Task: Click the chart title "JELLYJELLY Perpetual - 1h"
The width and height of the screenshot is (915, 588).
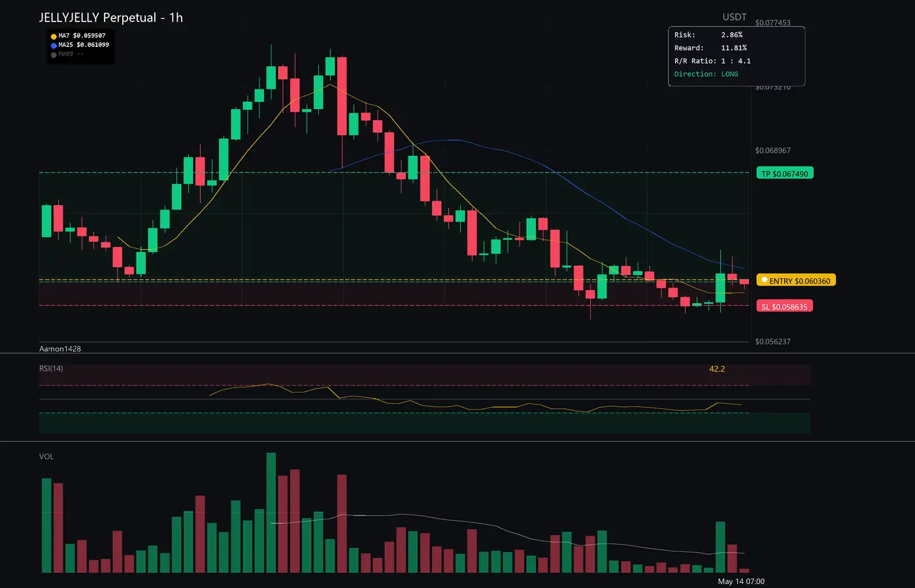Action: pos(111,18)
